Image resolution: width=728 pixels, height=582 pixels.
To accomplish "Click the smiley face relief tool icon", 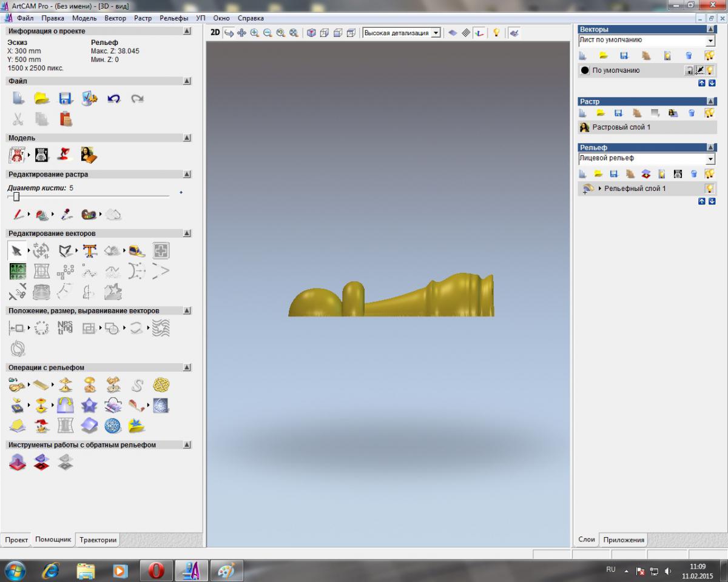I will point(41,426).
